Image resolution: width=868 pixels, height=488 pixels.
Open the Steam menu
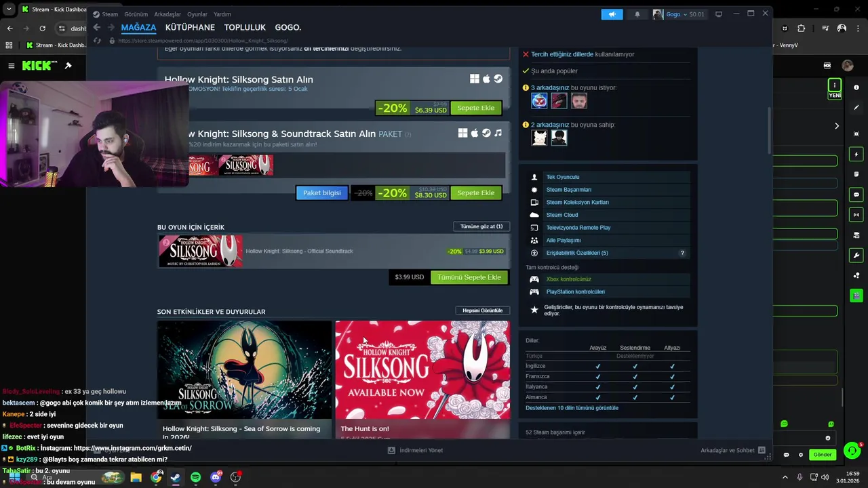click(105, 14)
